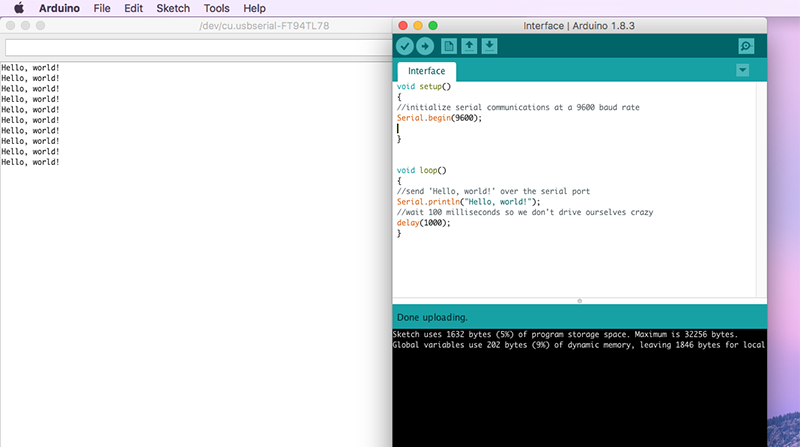Image resolution: width=800 pixels, height=447 pixels.
Task: Click the Interface Arduino 1.8.3 title bar
Action: [579, 26]
